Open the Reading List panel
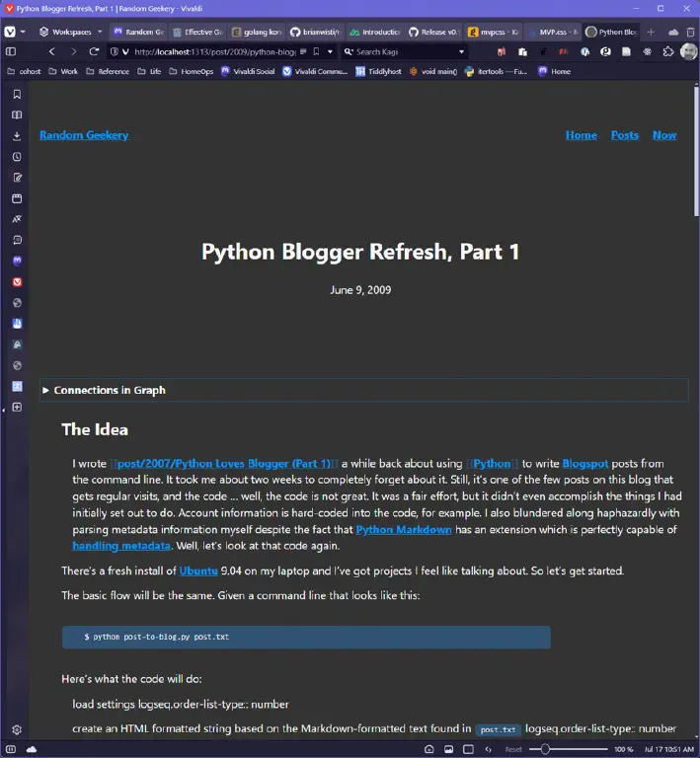Screen dimensions: 700x758 (17, 115)
